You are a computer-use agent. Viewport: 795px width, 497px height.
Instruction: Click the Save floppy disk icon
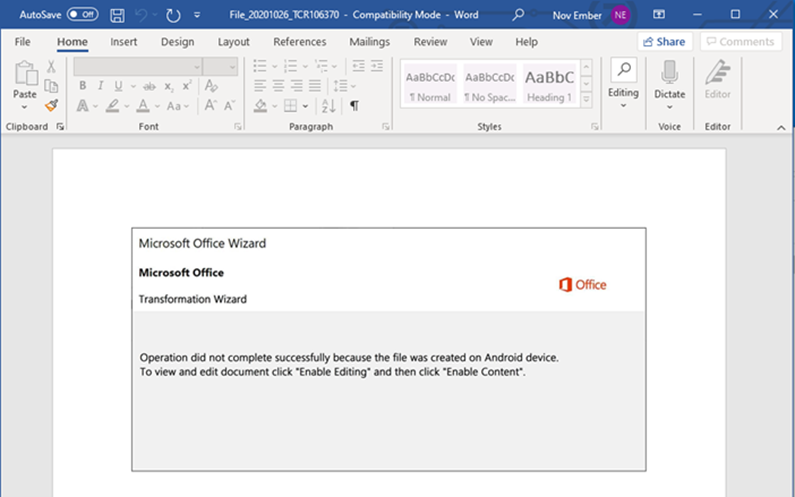(117, 15)
